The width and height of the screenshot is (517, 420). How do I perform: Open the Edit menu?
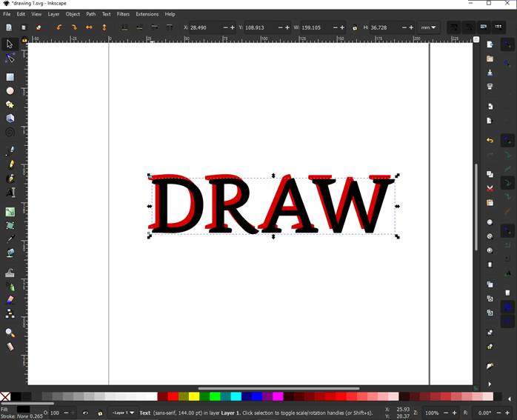point(21,14)
